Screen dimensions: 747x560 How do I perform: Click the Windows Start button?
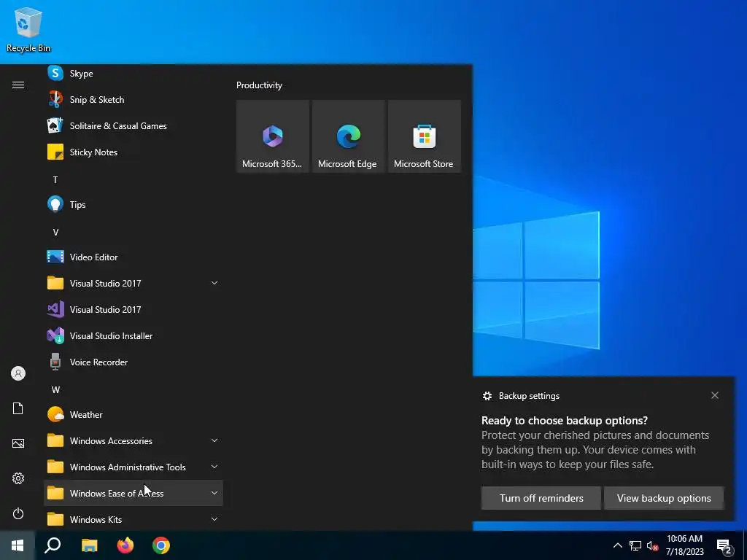(x=18, y=545)
